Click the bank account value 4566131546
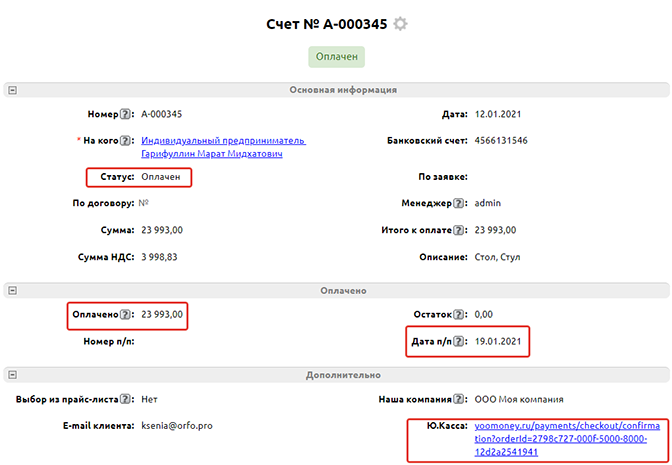The width and height of the screenshot is (672, 465). click(x=501, y=141)
